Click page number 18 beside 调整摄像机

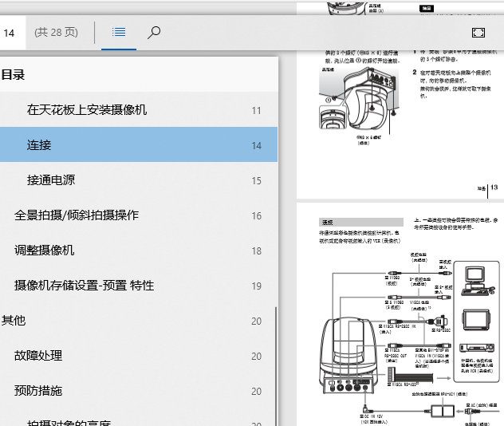[x=256, y=250]
